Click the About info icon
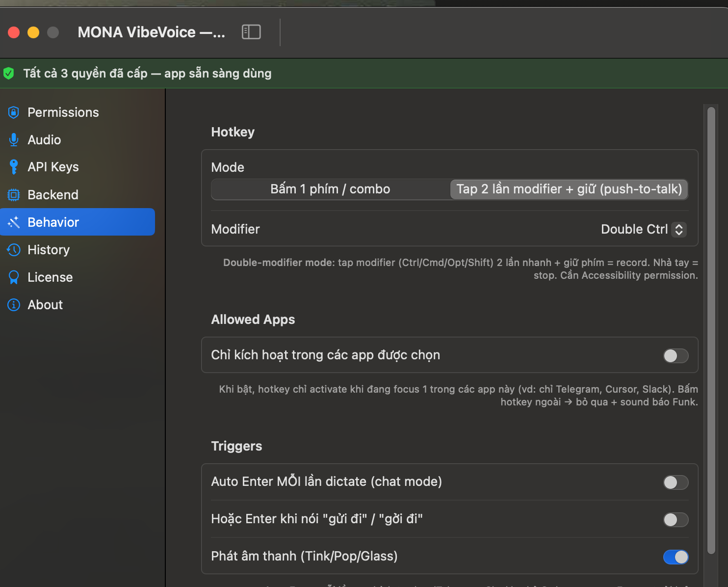Screen dimensions: 728x587 pos(14,305)
